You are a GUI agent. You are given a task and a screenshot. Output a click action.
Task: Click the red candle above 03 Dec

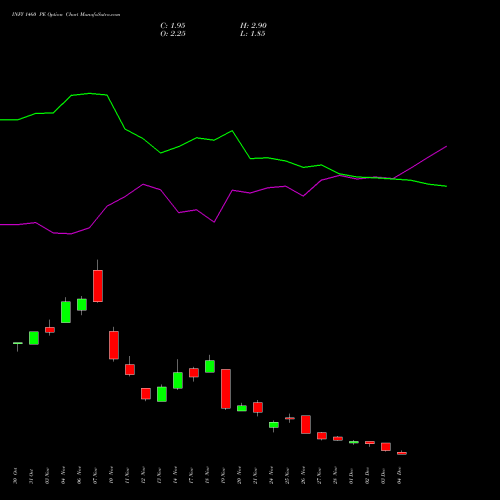tap(386, 447)
